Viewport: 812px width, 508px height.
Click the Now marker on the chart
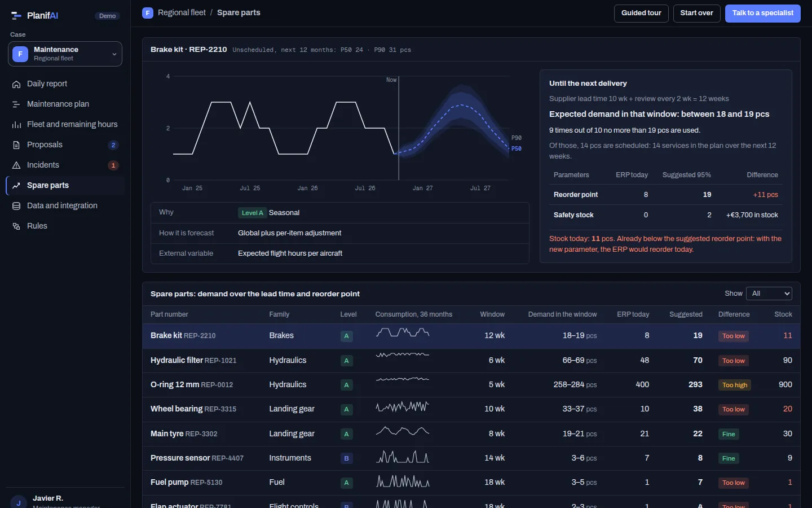[x=391, y=80]
